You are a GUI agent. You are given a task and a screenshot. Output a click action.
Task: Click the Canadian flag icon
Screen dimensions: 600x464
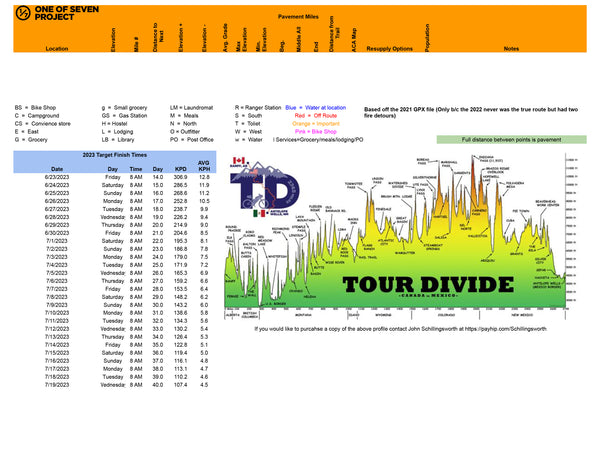[238, 160]
